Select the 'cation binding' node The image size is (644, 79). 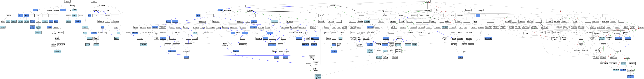coord(69,15)
